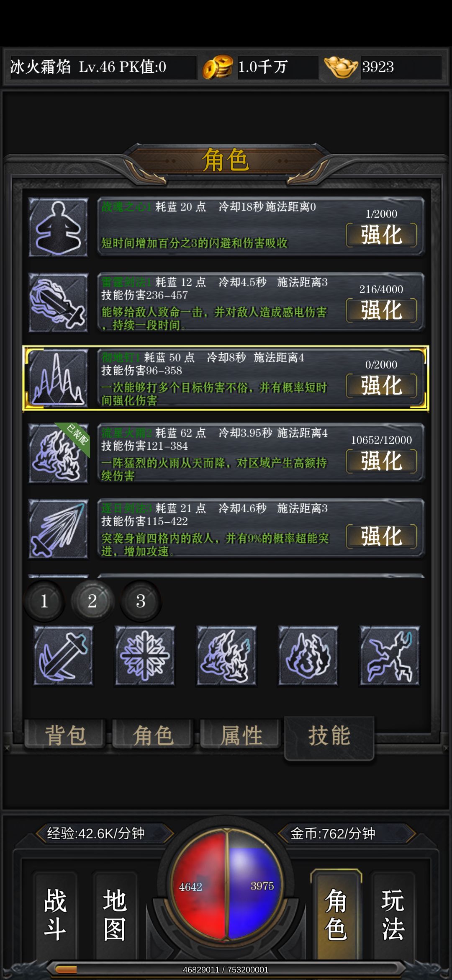Select the equipped meteor fire rain icon
Viewport: 452px width, 980px height.
click(58, 454)
